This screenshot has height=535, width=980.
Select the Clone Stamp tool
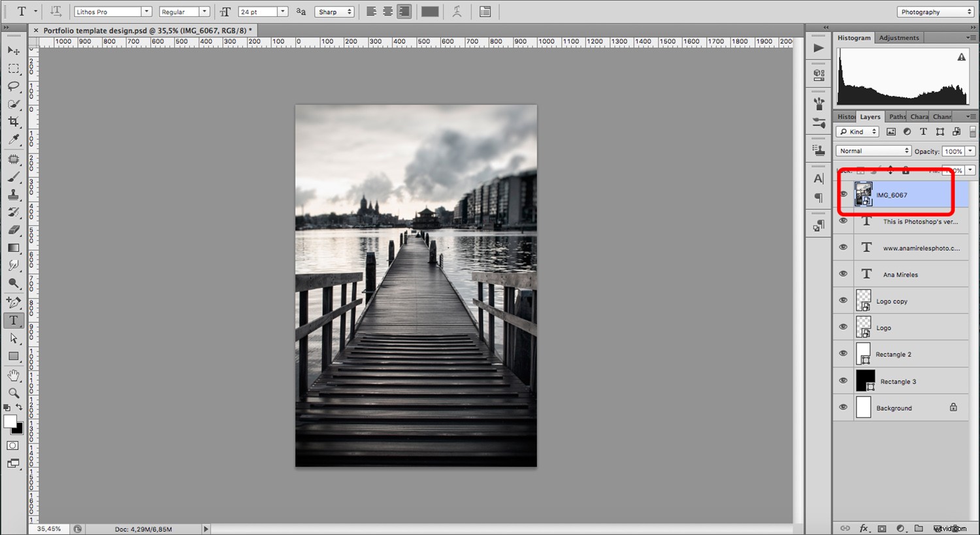14,193
